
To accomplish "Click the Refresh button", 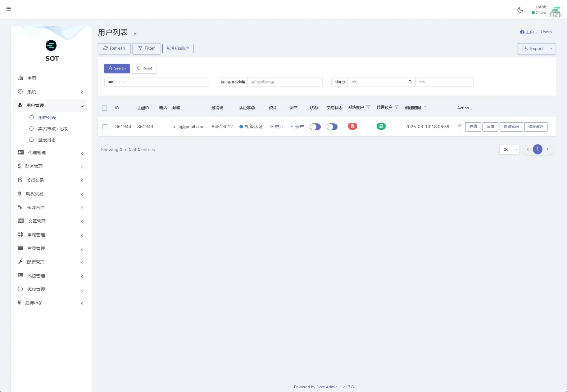I will coord(114,48).
